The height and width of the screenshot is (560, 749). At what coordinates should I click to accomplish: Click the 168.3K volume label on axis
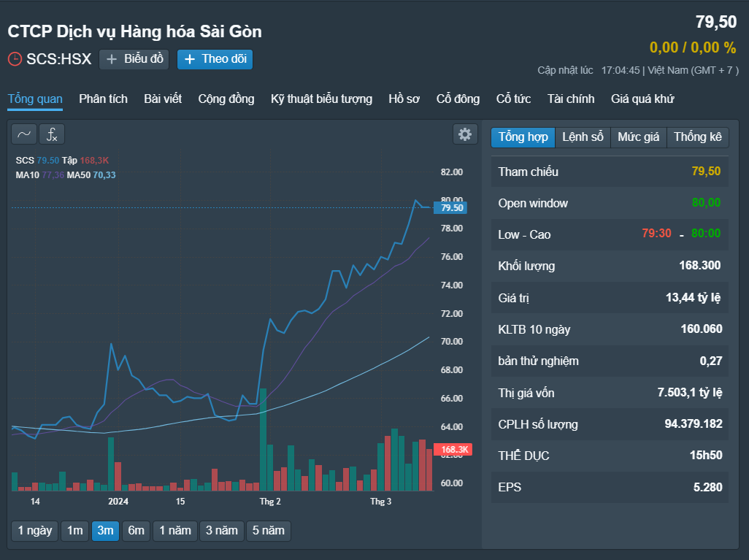tap(453, 450)
